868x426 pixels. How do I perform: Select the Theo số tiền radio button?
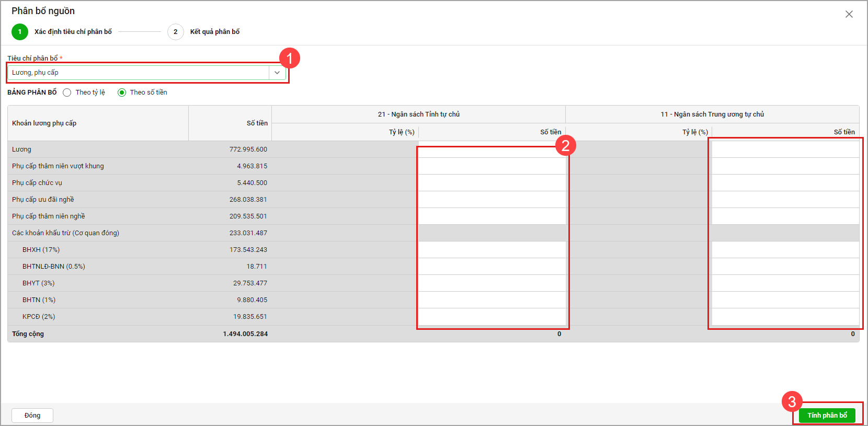click(x=122, y=93)
